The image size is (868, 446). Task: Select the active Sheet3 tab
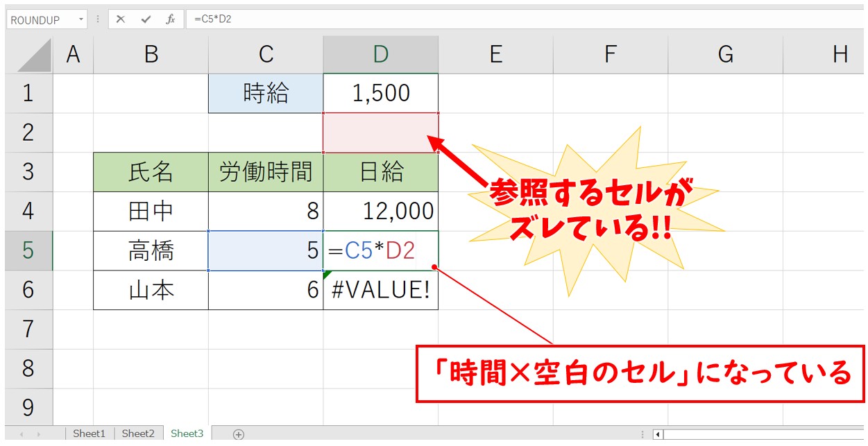[187, 434]
